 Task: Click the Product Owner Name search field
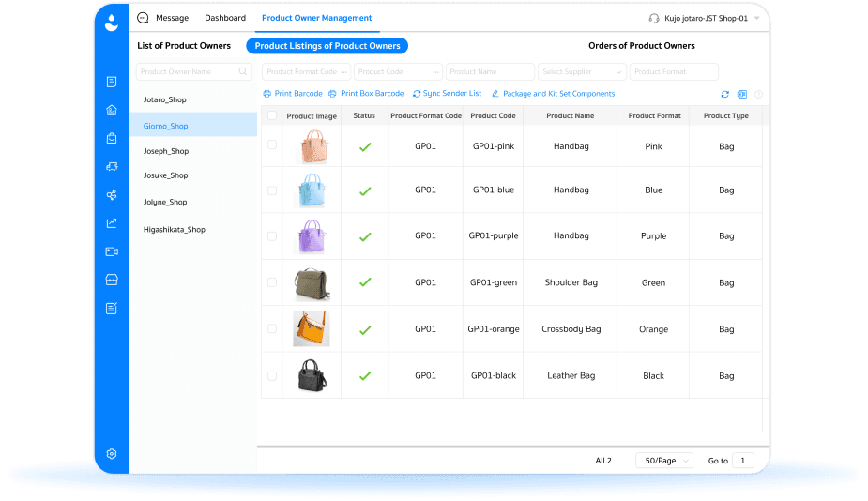point(188,72)
